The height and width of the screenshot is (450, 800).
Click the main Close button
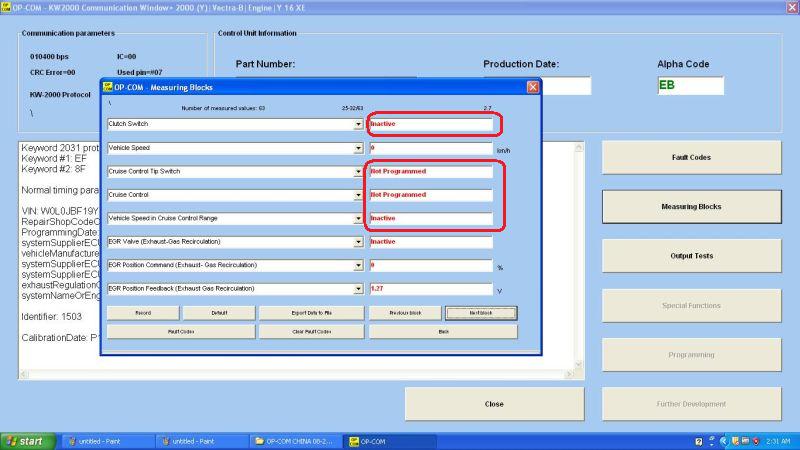coord(493,404)
